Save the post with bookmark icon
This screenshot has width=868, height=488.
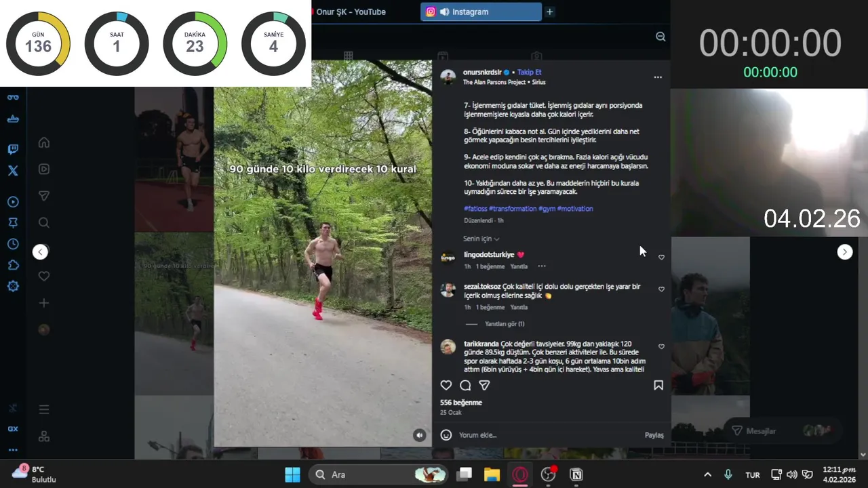[x=658, y=385]
